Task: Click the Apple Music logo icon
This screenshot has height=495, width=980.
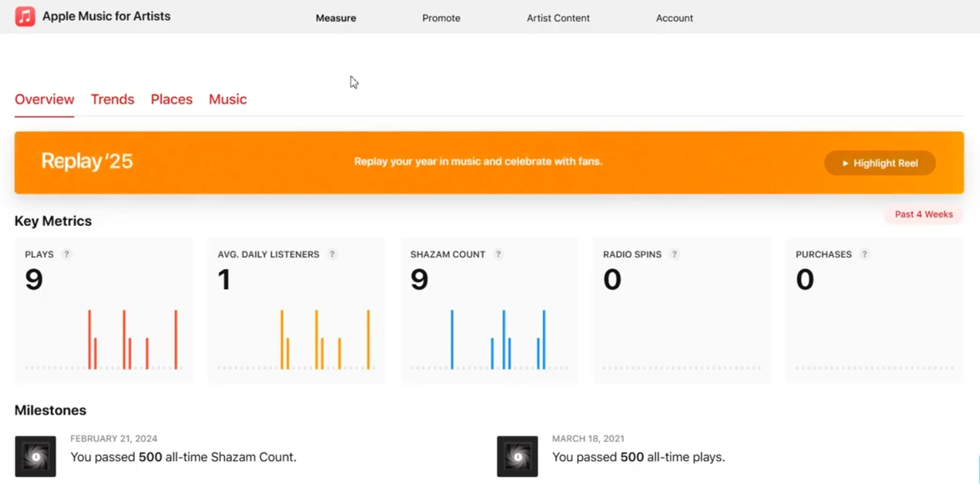Action: [25, 16]
